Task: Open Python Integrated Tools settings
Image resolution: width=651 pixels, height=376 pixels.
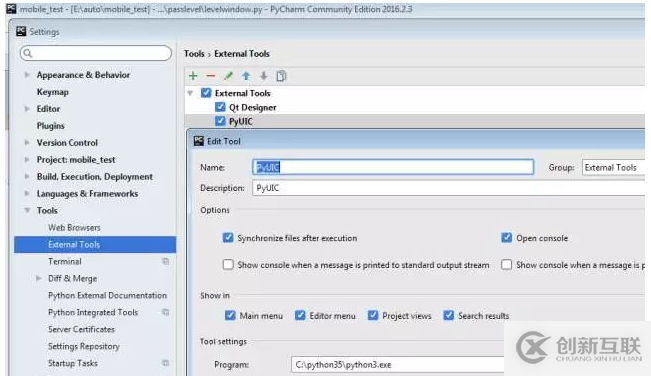Action: pos(93,312)
